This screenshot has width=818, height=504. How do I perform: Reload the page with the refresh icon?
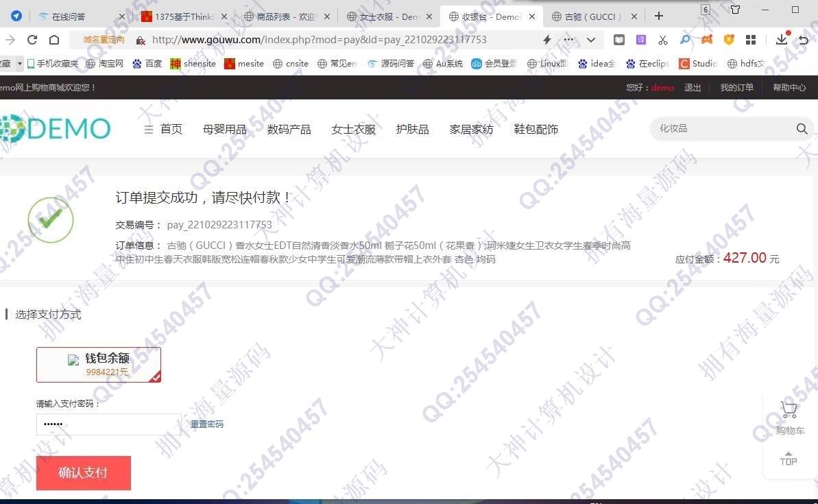pyautogui.click(x=32, y=40)
